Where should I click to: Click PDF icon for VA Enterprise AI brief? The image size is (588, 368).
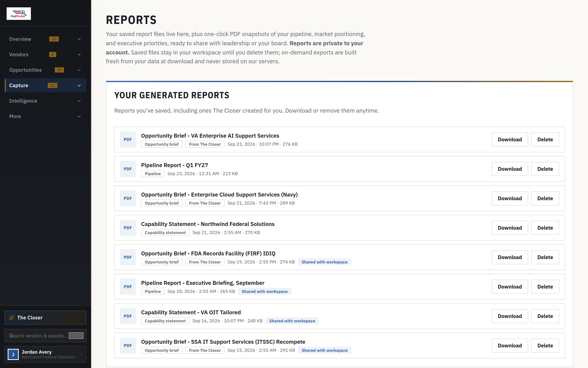(128, 139)
